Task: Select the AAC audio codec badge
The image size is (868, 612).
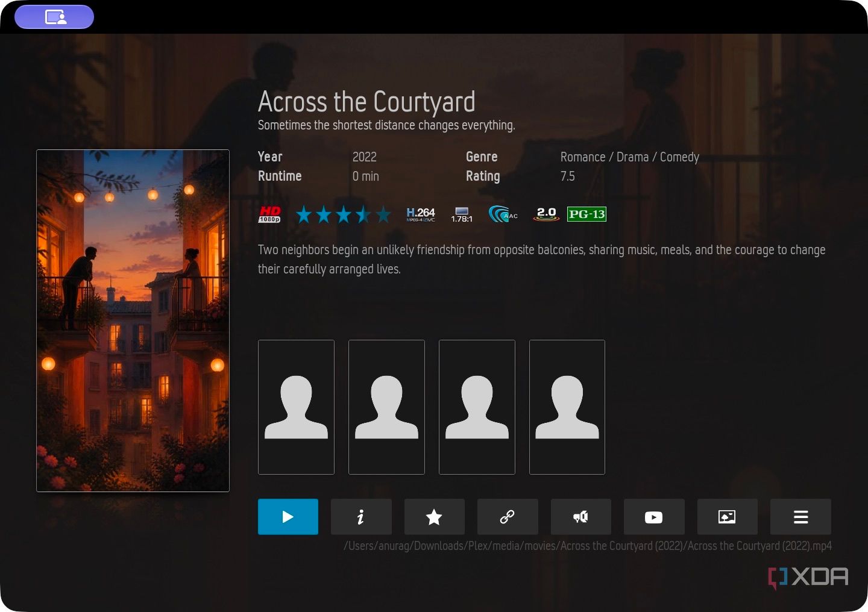Action: click(x=503, y=214)
